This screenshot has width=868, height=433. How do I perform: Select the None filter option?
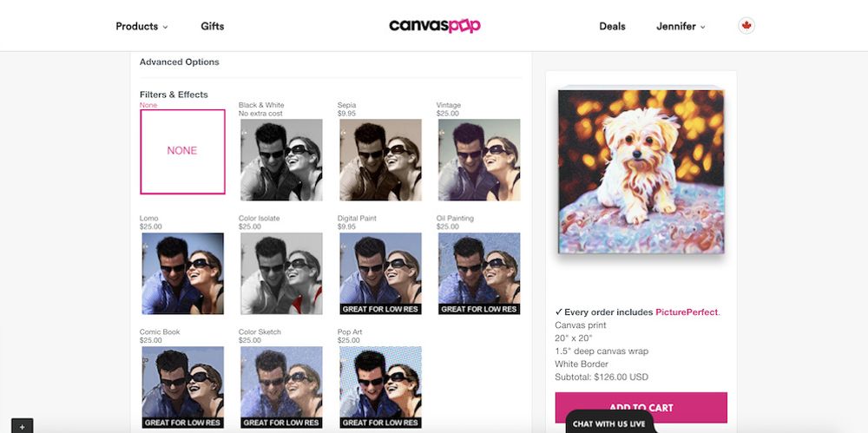182,152
